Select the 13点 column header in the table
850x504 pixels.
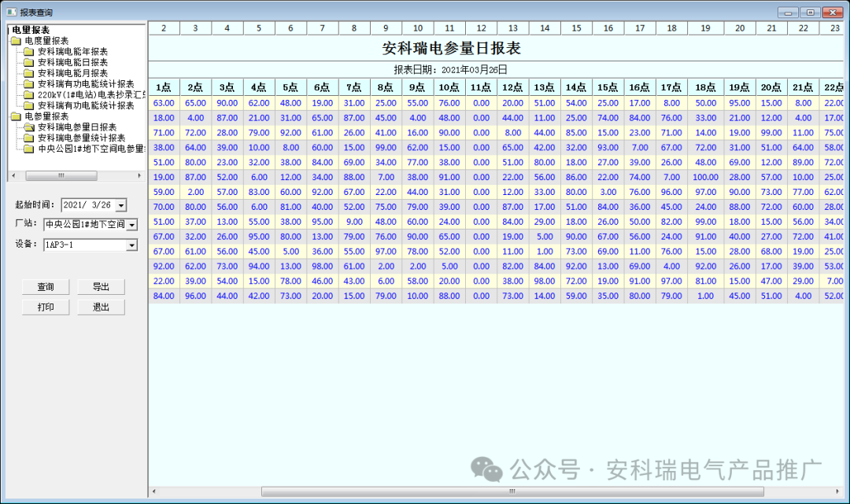click(x=544, y=87)
